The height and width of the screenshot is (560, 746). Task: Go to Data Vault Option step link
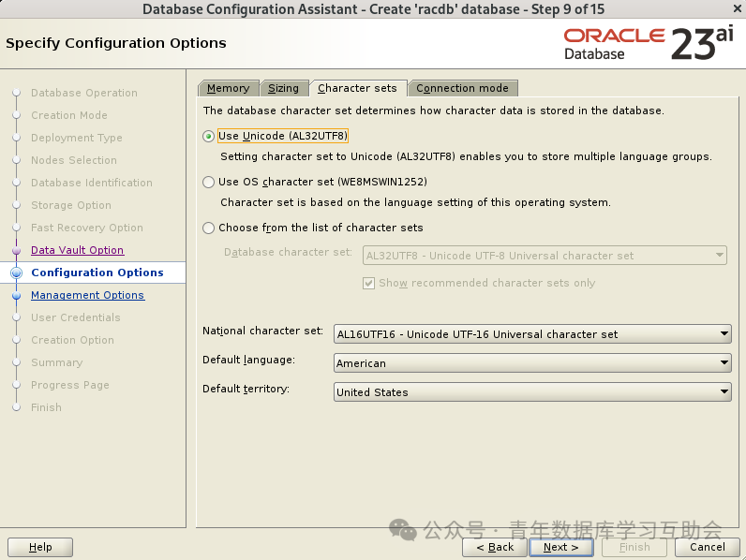click(77, 250)
